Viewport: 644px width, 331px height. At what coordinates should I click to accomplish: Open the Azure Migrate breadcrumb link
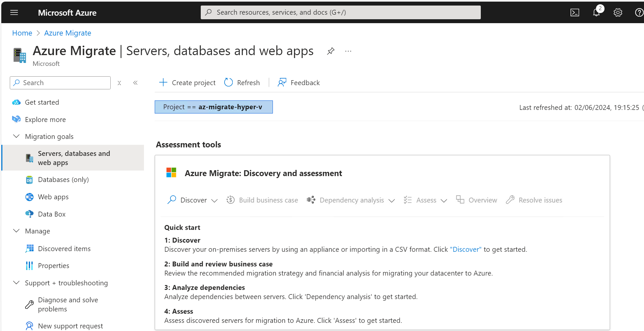[68, 33]
